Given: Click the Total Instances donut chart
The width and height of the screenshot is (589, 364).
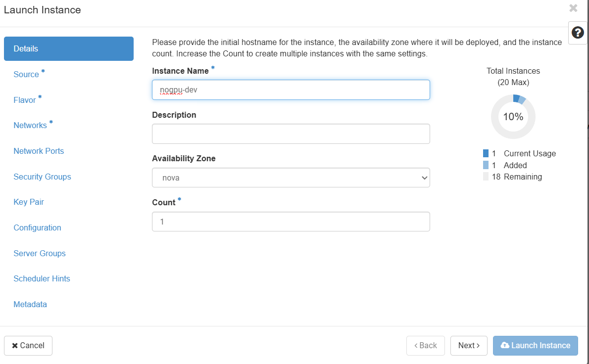Looking at the screenshot, I should tap(513, 117).
